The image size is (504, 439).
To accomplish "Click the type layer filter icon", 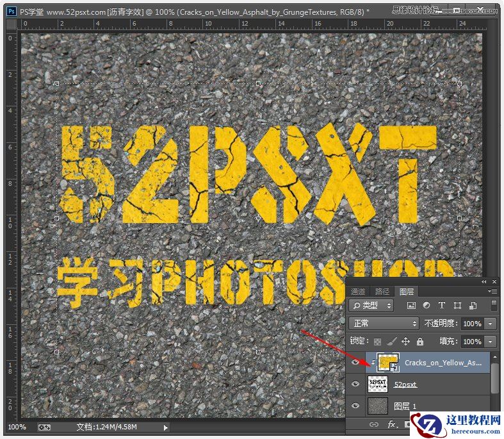I will (x=442, y=305).
